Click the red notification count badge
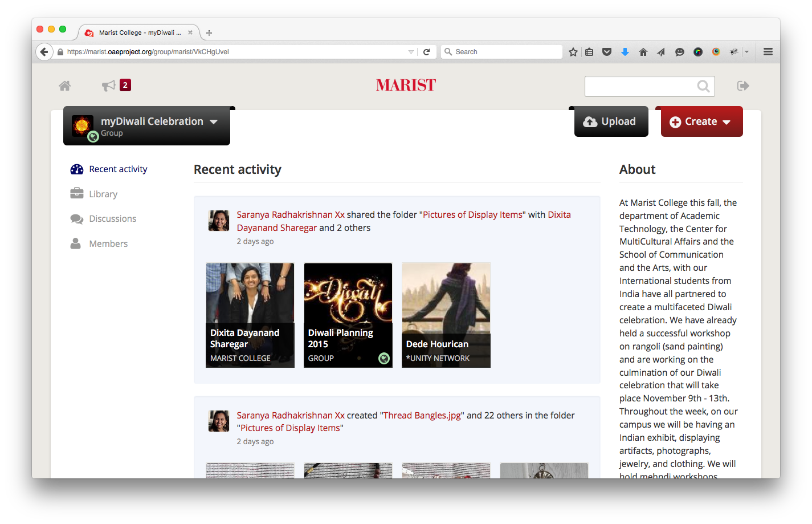 coord(125,85)
